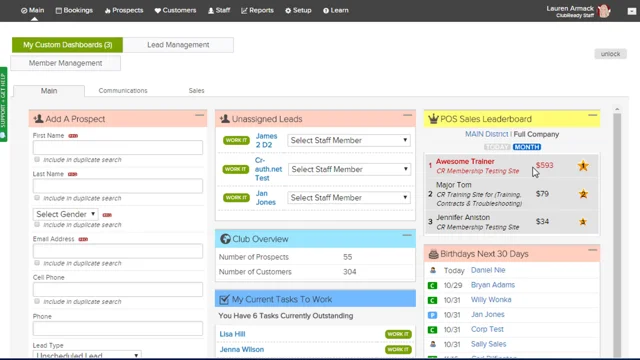Open the Lead Type dropdown
This screenshot has height=360, width=640.
[x=87, y=355]
